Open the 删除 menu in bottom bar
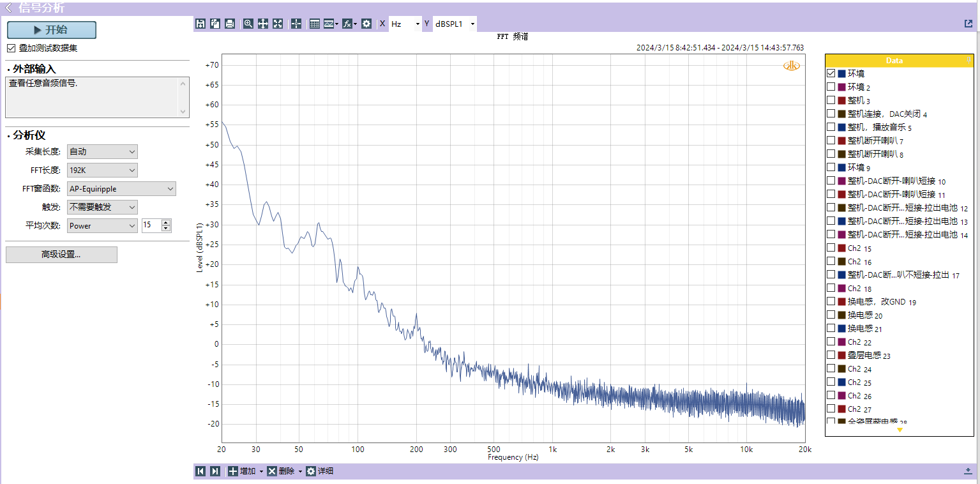 click(285, 471)
